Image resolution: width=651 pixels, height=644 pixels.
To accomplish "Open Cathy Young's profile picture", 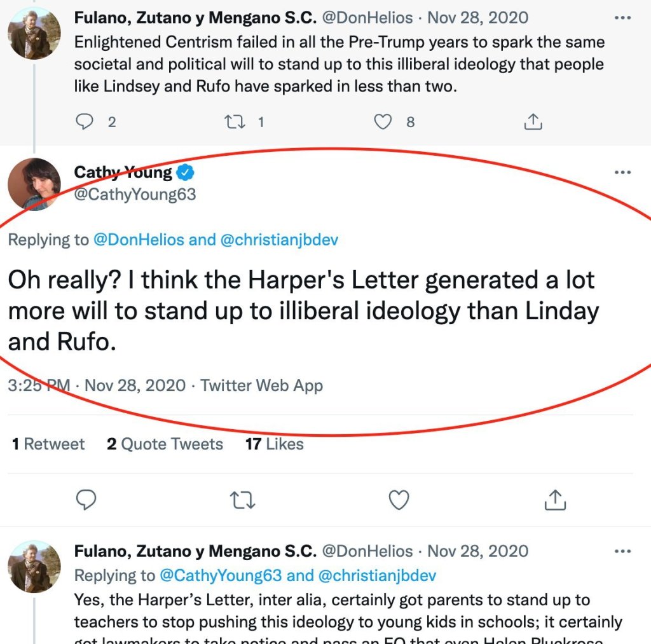I will click(34, 184).
